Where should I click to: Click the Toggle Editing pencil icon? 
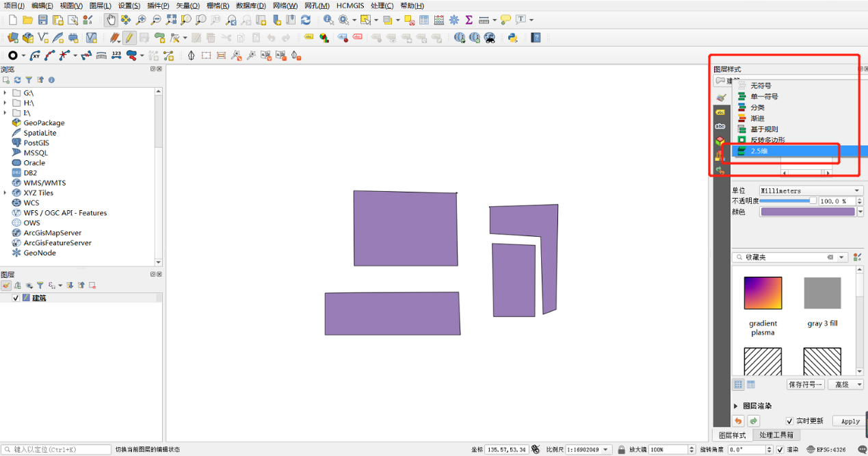(129, 38)
